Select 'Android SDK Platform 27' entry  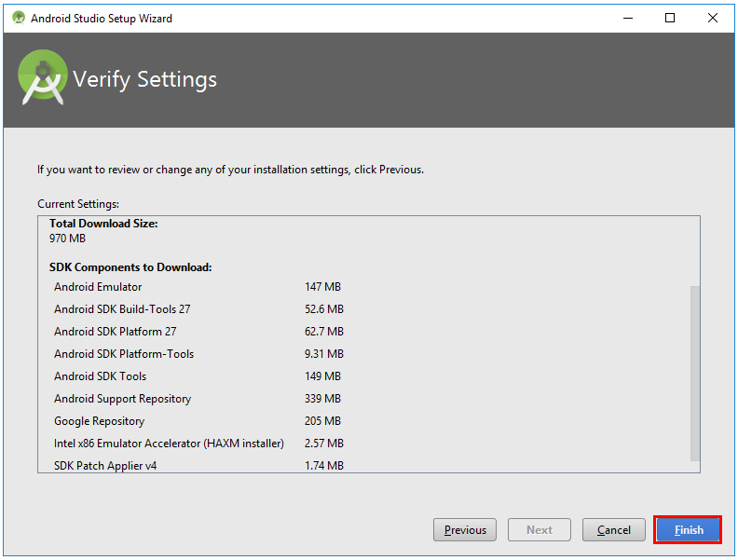tap(116, 332)
